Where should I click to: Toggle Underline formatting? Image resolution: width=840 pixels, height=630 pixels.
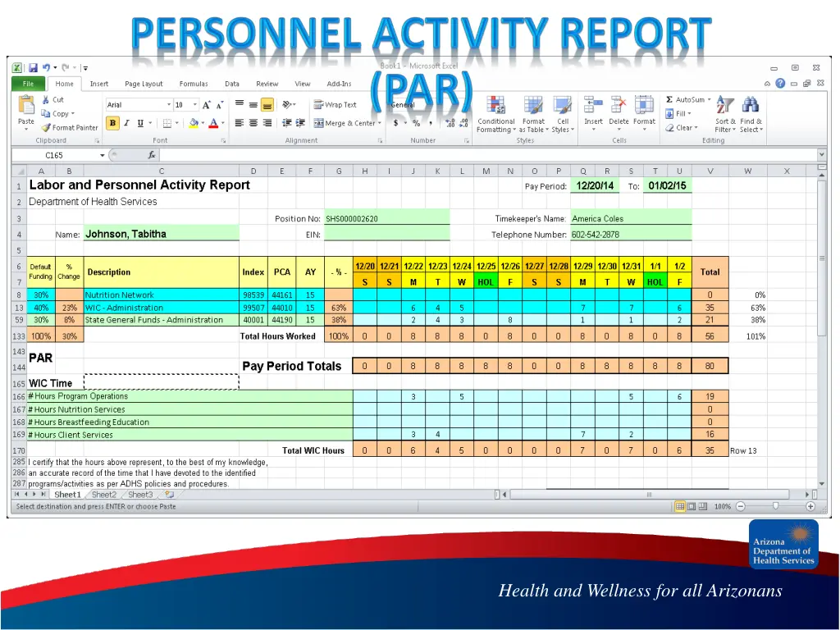click(x=140, y=123)
